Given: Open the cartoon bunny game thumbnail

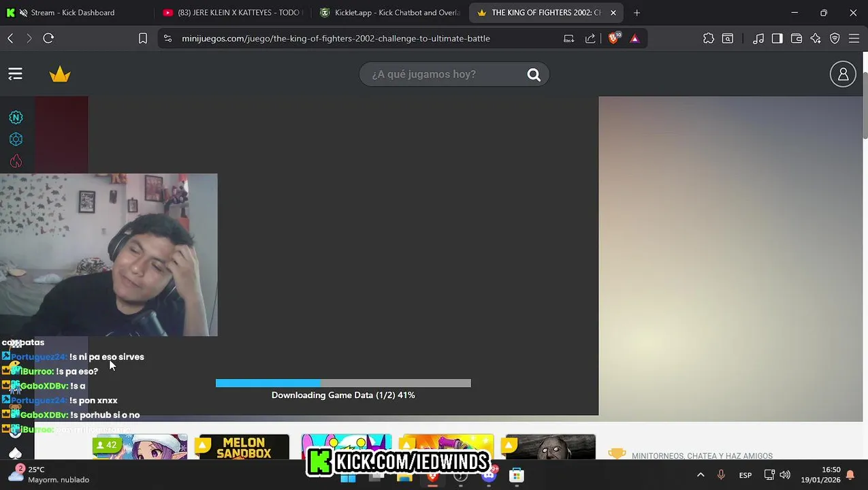Looking at the screenshot, I should click(347, 446).
